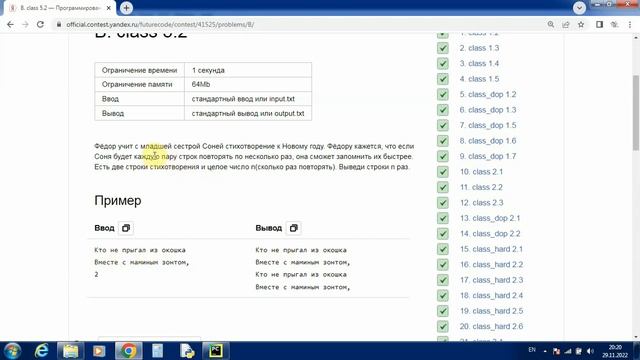
Task: Open File Explorer folder icon in taskbar
Action: [x=70, y=351]
